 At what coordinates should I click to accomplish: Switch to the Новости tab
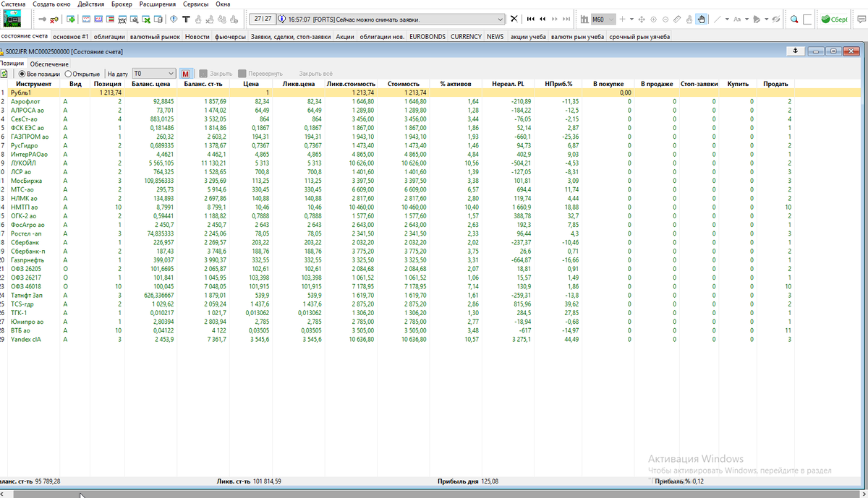197,36
